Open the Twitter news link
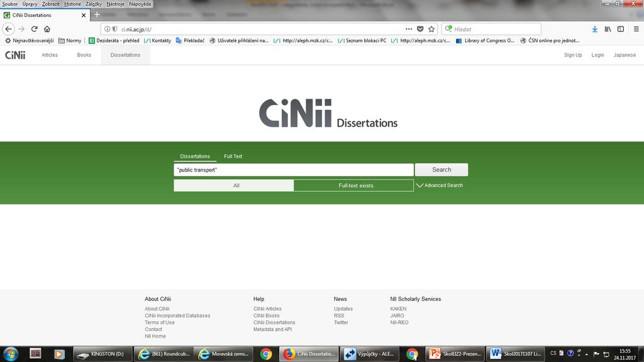Image resolution: width=644 pixels, height=362 pixels. pos(341,322)
